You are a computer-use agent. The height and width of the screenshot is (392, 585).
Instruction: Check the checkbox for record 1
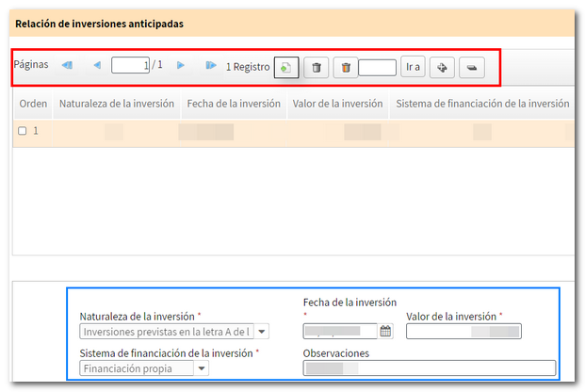click(x=23, y=131)
